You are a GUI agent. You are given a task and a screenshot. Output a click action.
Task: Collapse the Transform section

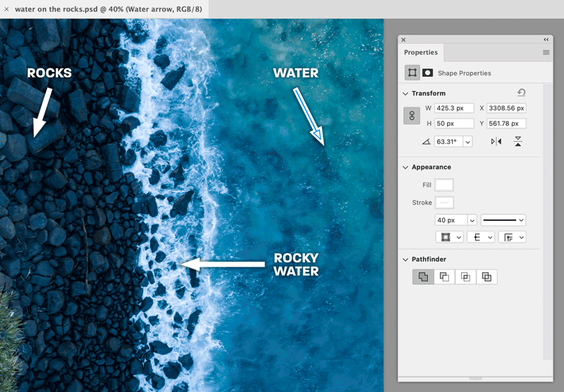click(x=405, y=94)
